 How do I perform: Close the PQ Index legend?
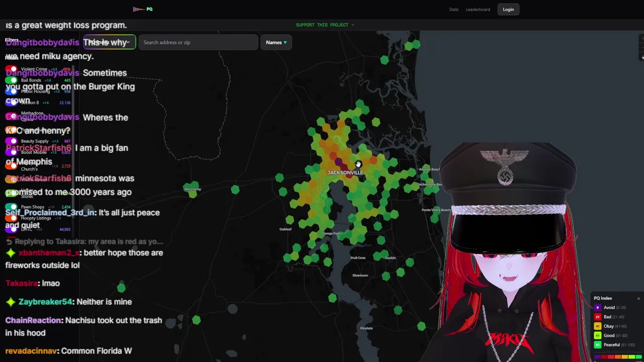tap(638, 299)
